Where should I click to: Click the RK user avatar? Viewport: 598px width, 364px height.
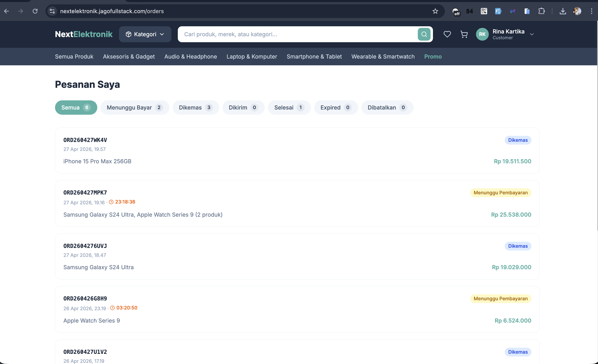482,34
